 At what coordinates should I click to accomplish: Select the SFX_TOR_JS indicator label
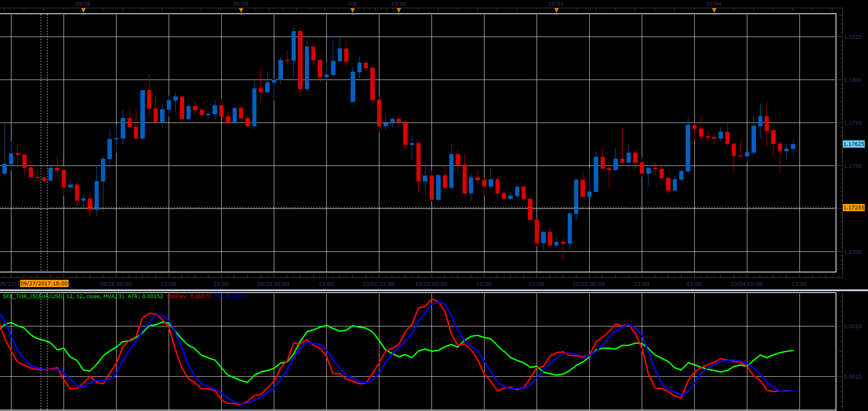[x=63, y=296]
